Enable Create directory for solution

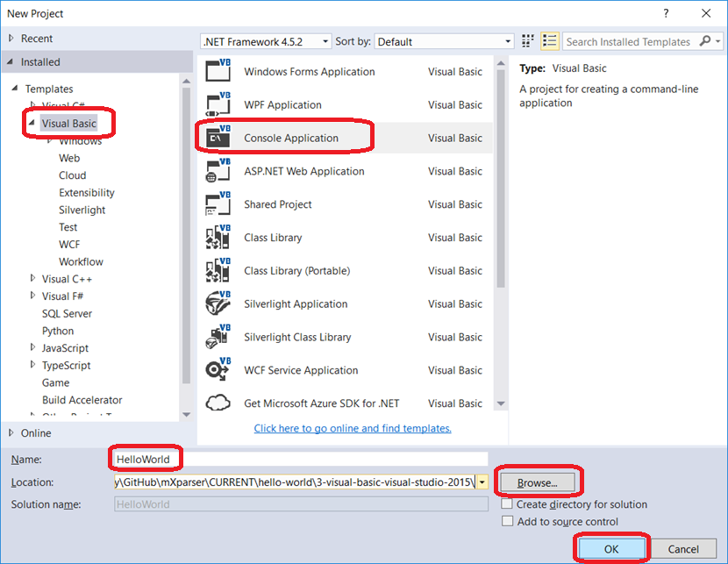pyautogui.click(x=506, y=503)
